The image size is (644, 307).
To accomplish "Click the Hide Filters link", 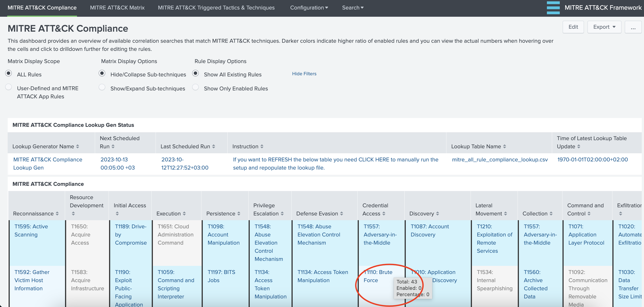I will click(x=304, y=74).
